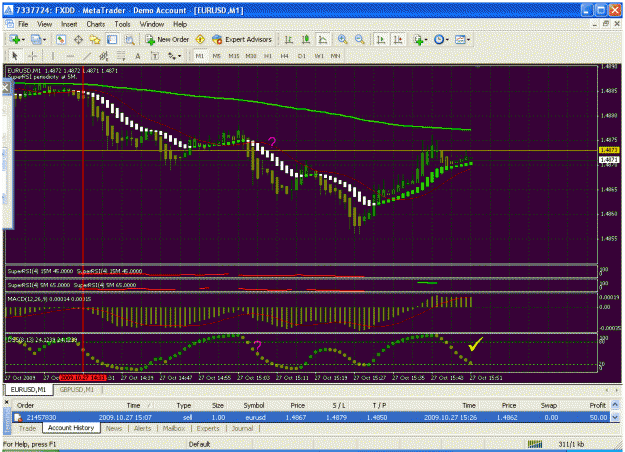
Task: Click the Expert Advisors button
Action: pos(242,39)
